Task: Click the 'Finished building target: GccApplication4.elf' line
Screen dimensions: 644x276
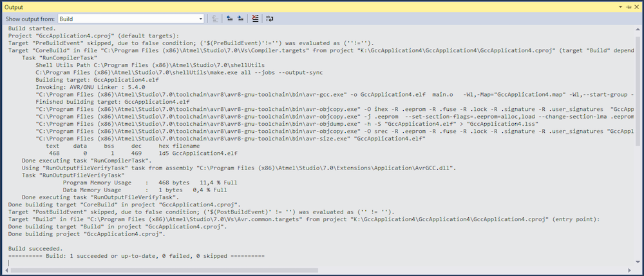Action: (x=113, y=102)
